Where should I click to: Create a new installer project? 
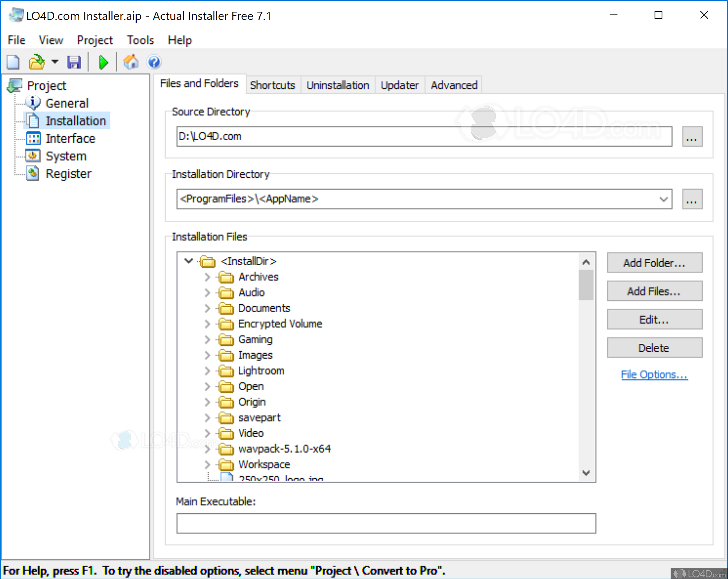13,62
